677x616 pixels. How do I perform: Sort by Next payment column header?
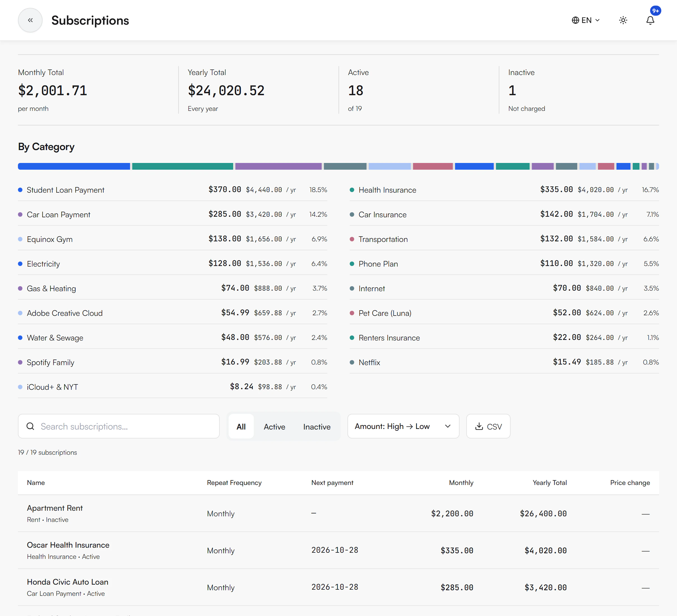click(332, 482)
